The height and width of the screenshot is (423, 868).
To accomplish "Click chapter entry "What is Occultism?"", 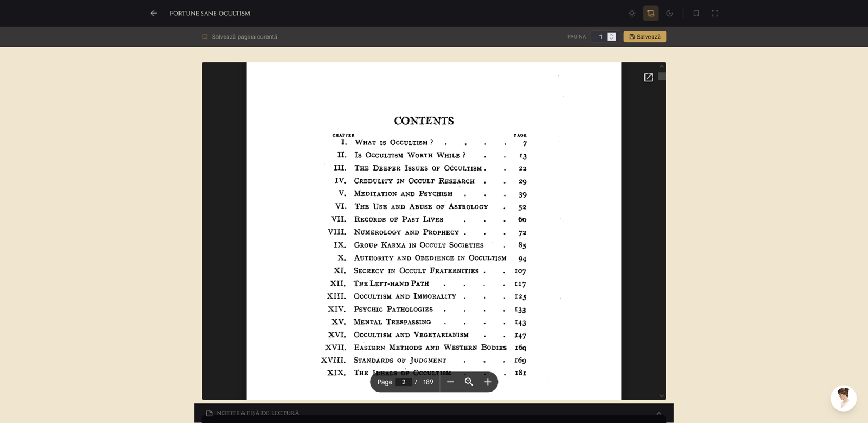I will point(394,142).
